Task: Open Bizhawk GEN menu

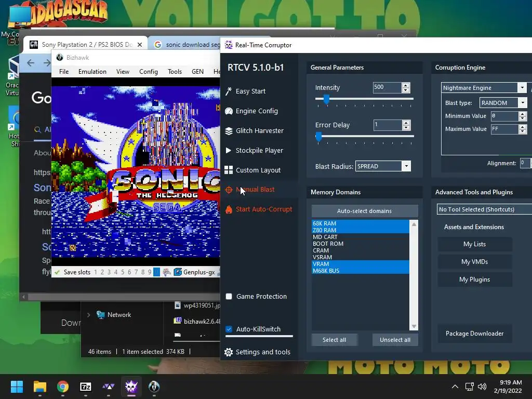Action: click(197, 72)
